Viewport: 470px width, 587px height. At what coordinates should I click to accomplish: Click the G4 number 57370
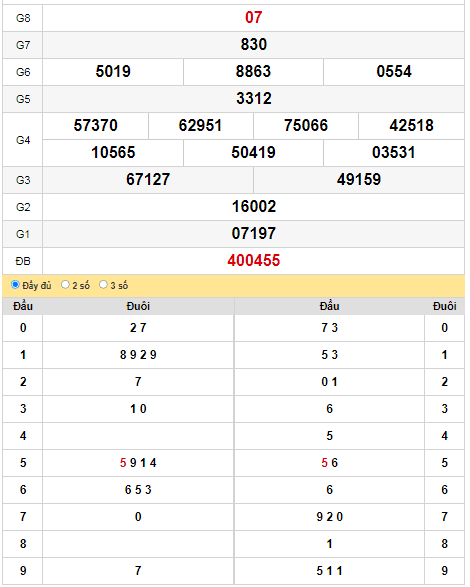pyautogui.click(x=95, y=125)
